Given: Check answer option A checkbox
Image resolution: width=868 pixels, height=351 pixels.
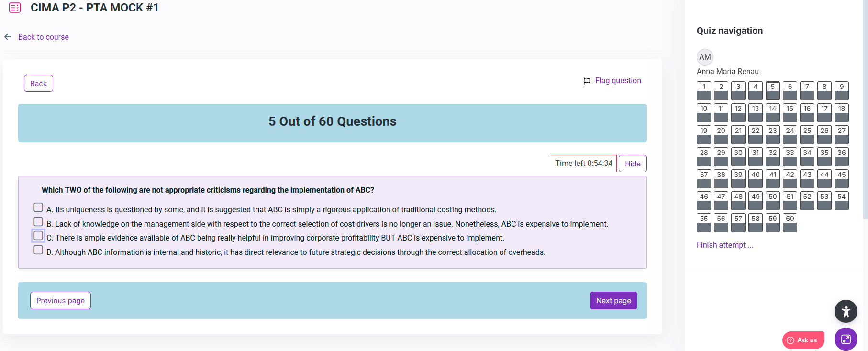Looking at the screenshot, I should (38, 208).
